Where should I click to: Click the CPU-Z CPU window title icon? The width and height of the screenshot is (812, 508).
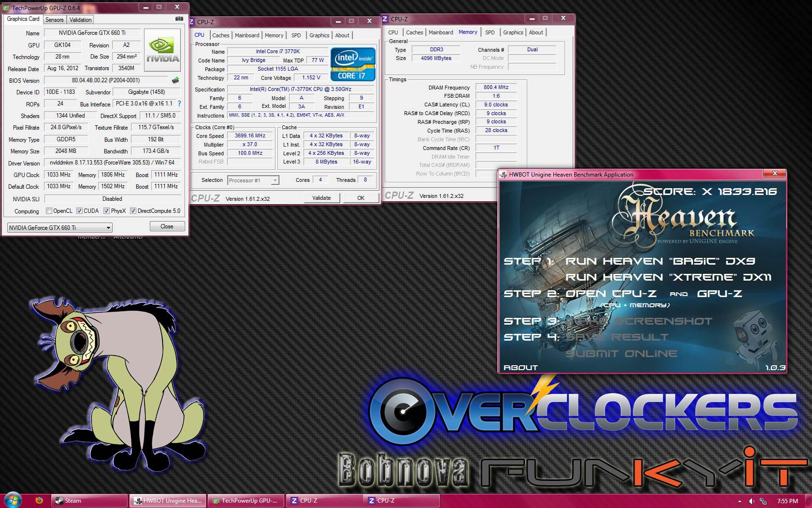point(192,22)
